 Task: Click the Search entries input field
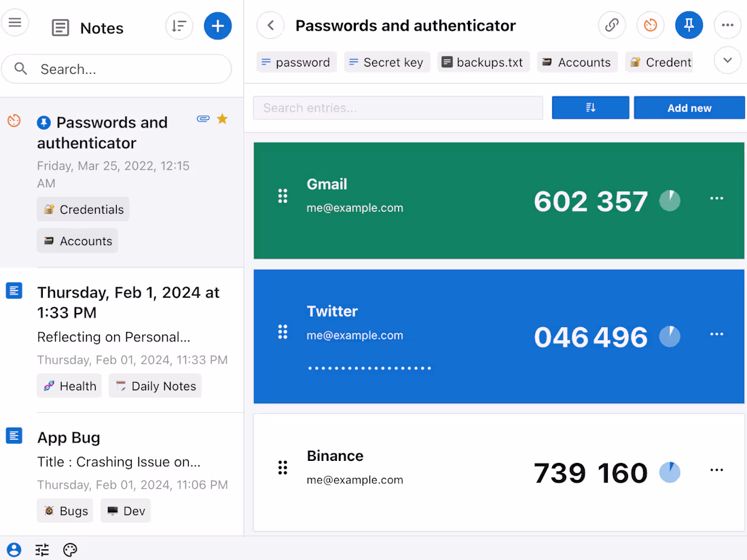(x=398, y=107)
